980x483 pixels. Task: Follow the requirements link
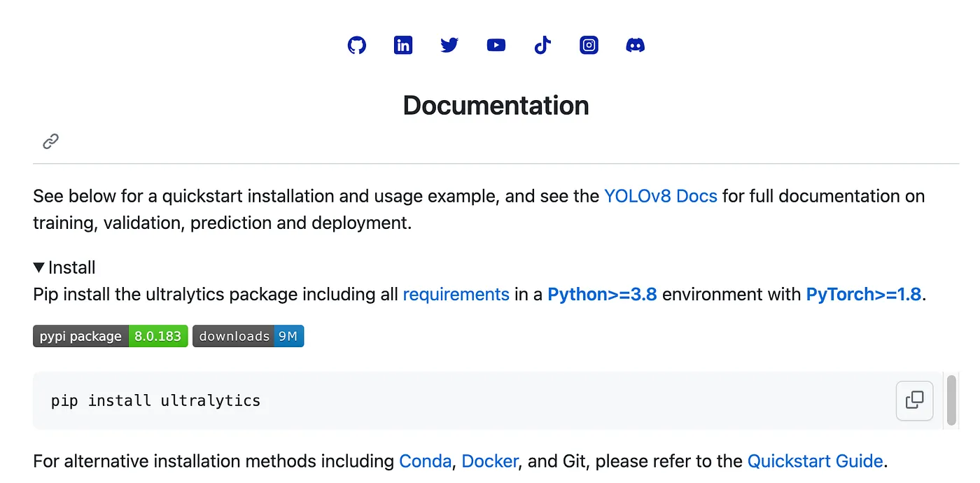coord(456,294)
